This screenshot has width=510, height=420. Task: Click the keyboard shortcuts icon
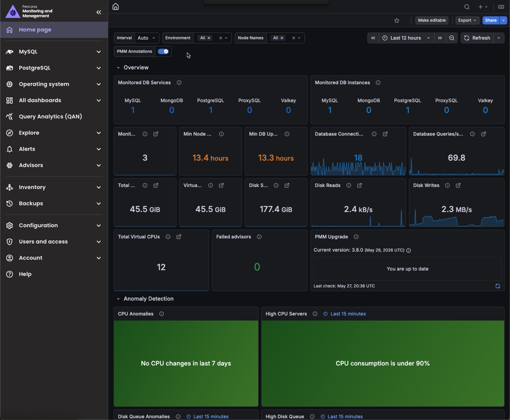point(501,7)
